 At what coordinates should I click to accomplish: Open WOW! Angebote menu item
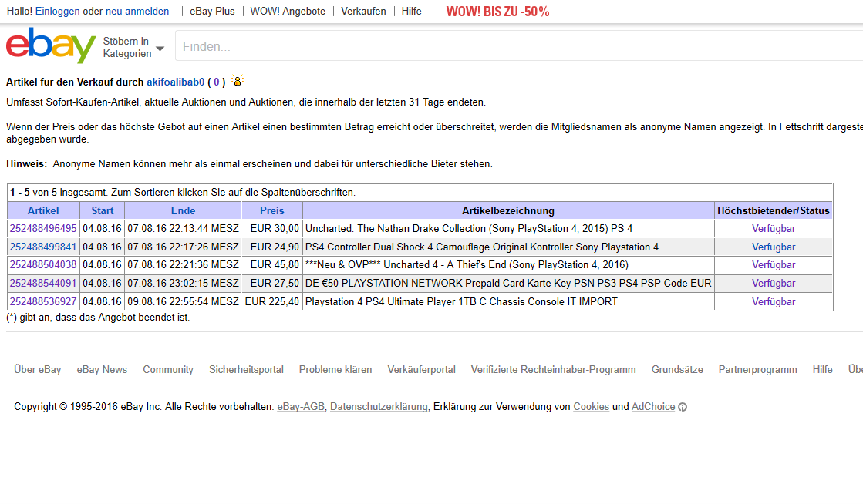pos(288,11)
